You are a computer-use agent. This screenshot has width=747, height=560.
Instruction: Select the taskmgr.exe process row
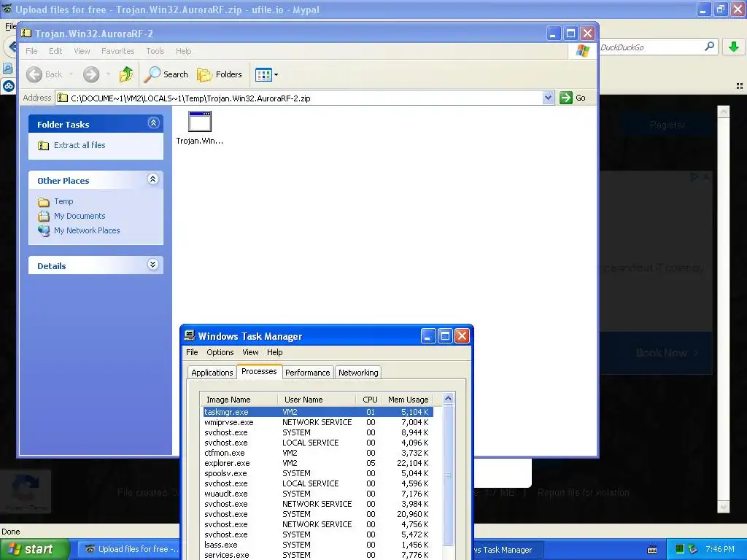tap(318, 412)
